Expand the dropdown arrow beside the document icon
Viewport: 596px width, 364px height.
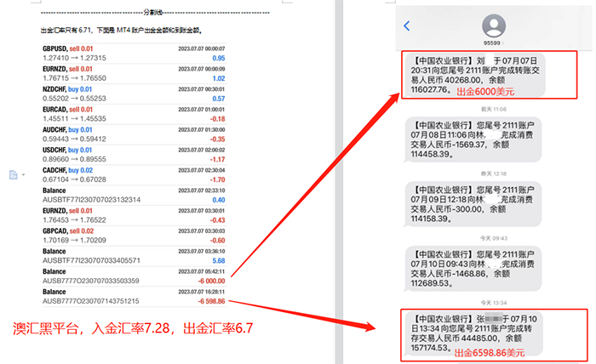(22, 175)
